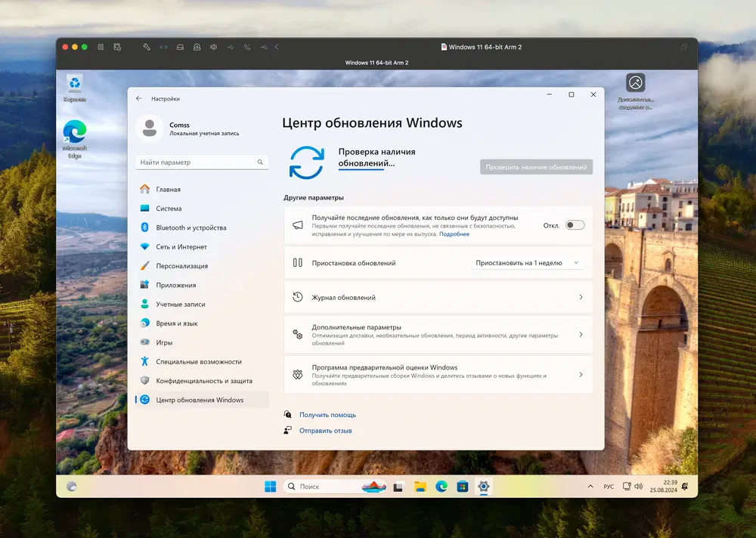
Task: Select 'Специальные возможности' in sidebar
Action: coord(202,361)
